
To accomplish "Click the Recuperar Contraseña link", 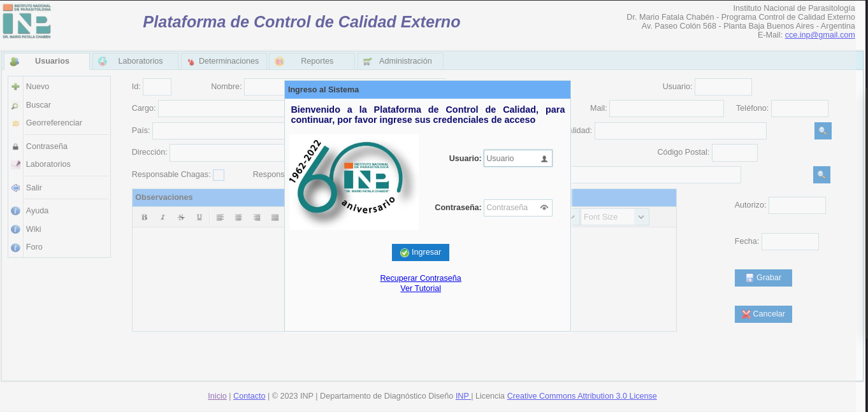I will click(421, 278).
